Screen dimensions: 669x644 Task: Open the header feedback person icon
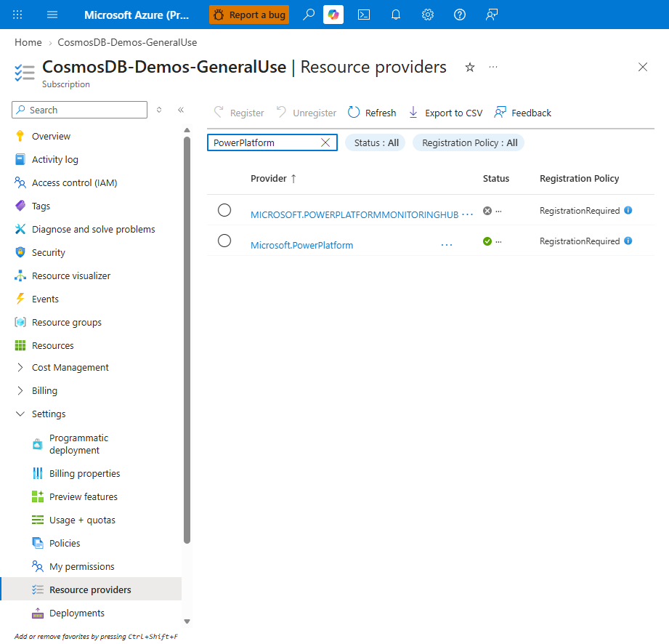tap(492, 15)
